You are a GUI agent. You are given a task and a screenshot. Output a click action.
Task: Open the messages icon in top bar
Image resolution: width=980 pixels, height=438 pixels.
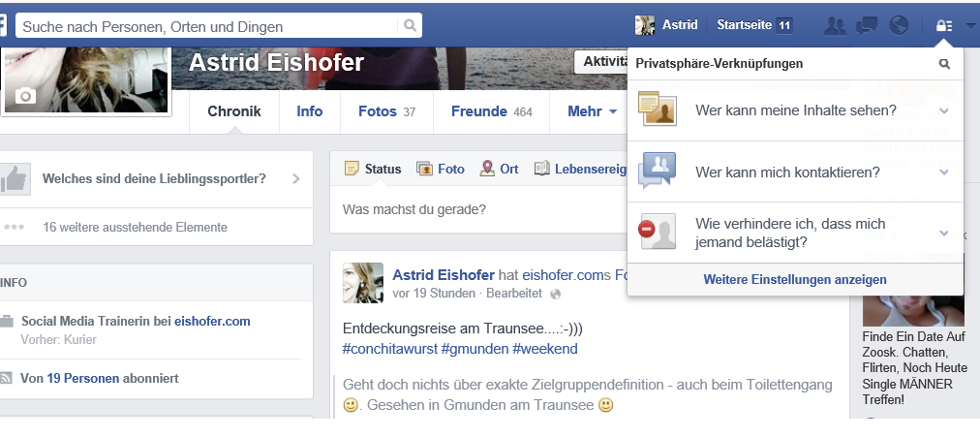point(867,25)
